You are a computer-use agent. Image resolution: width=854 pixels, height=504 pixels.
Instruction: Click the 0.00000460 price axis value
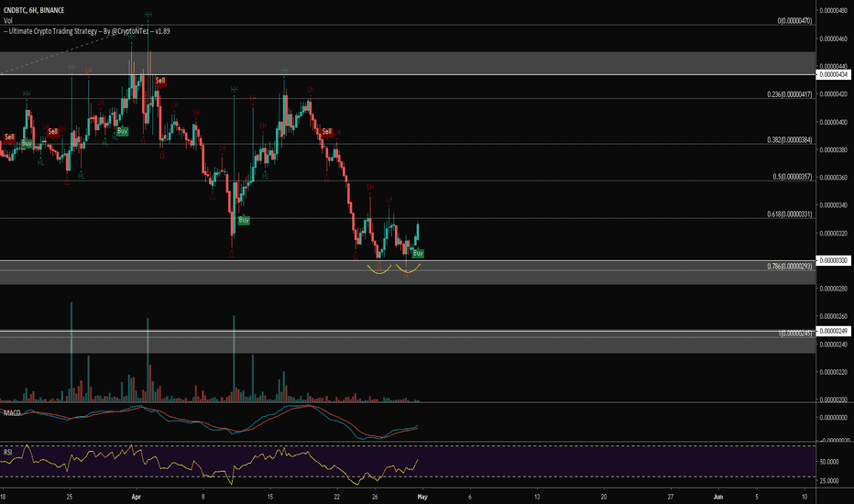coord(833,38)
